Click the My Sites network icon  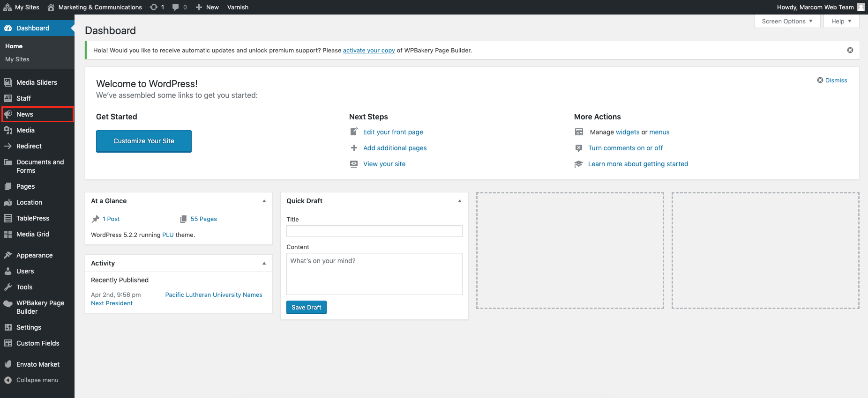pyautogui.click(x=7, y=7)
